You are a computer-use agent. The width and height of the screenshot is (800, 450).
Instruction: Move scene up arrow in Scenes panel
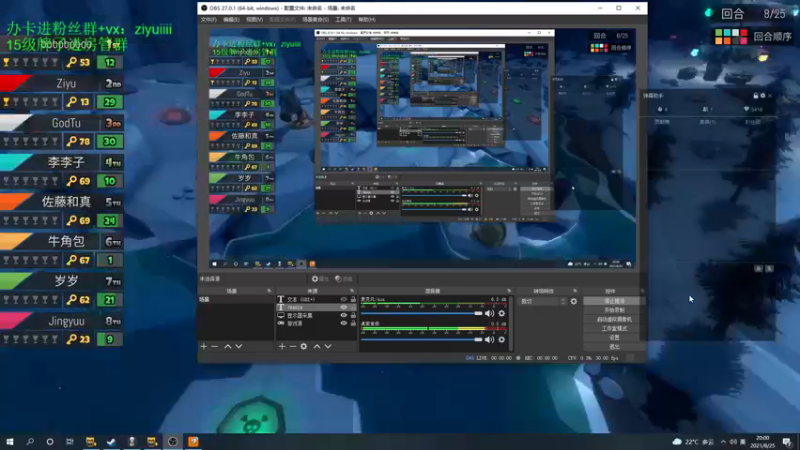pos(228,346)
